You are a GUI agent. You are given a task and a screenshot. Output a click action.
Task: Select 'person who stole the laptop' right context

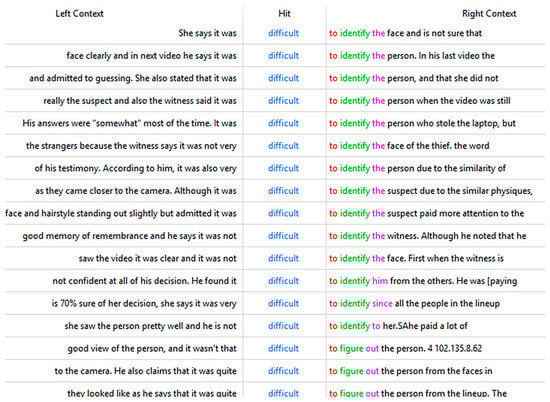click(444, 123)
